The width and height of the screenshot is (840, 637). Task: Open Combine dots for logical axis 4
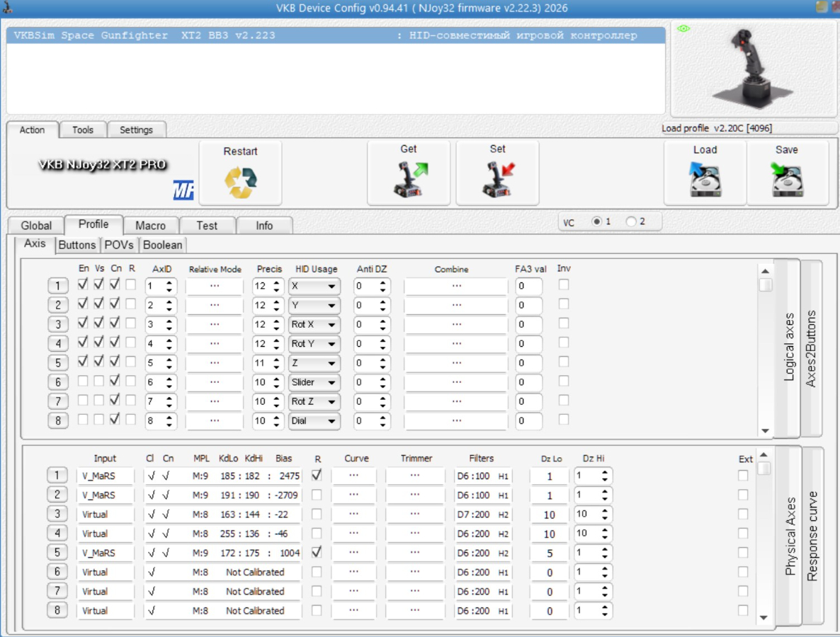(456, 344)
